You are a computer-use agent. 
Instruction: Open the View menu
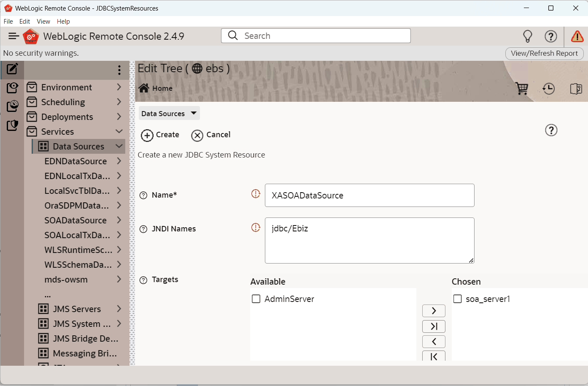coord(43,22)
